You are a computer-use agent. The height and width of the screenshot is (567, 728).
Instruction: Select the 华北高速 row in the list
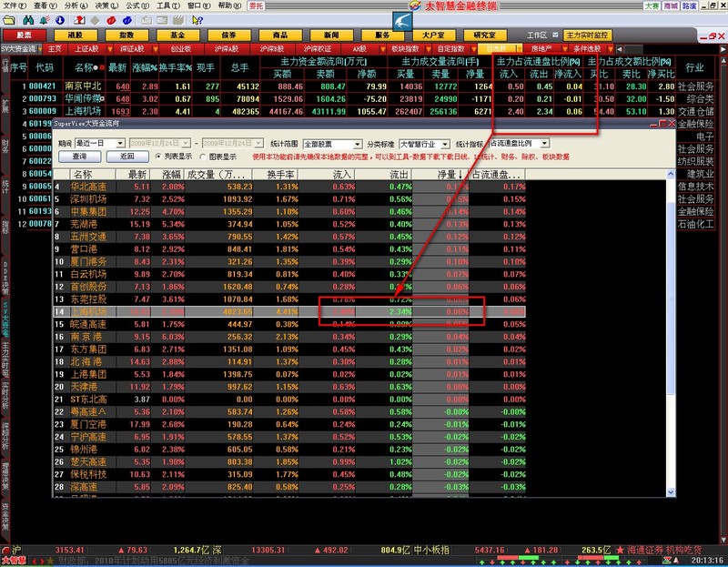pos(289,187)
